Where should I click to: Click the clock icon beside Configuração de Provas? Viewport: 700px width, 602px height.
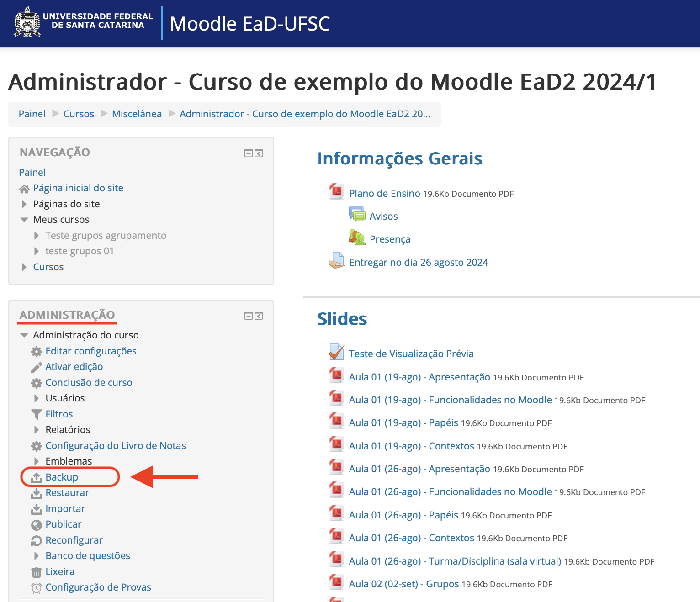pos(37,588)
